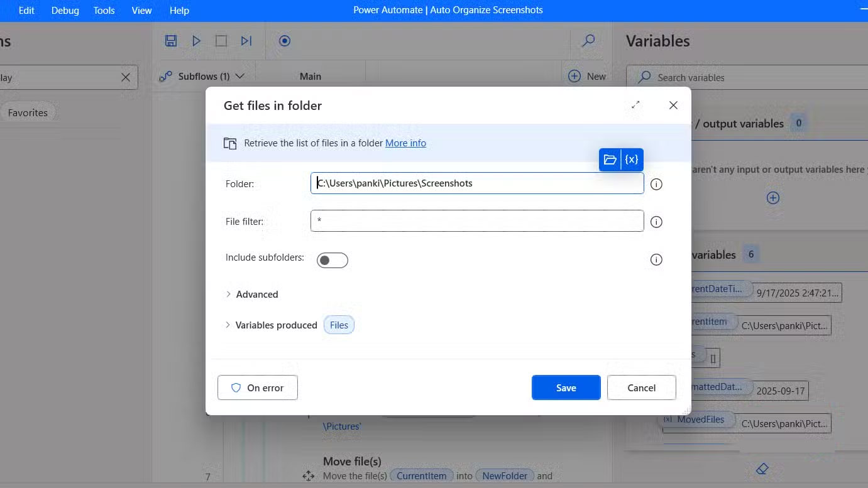This screenshot has height=488, width=868.
Task: Click the New subflow button label
Action: pos(596,76)
